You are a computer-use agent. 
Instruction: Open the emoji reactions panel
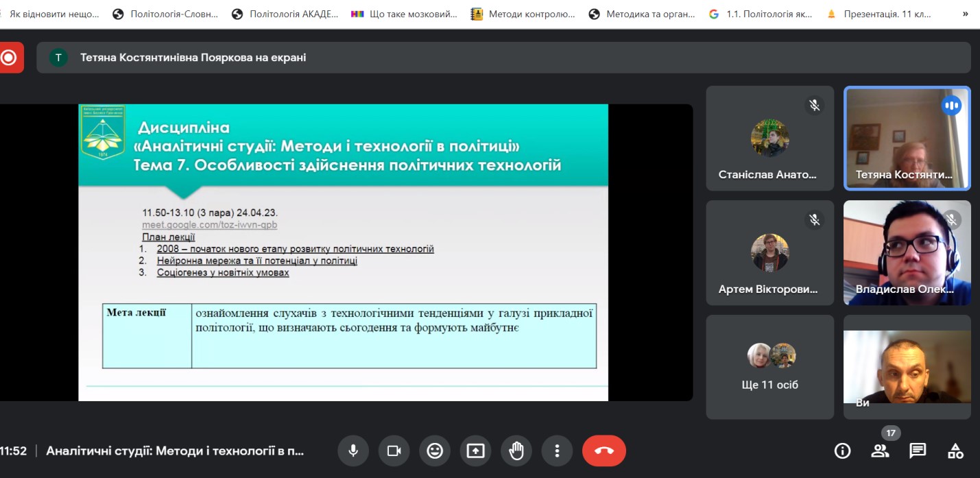[435, 451]
